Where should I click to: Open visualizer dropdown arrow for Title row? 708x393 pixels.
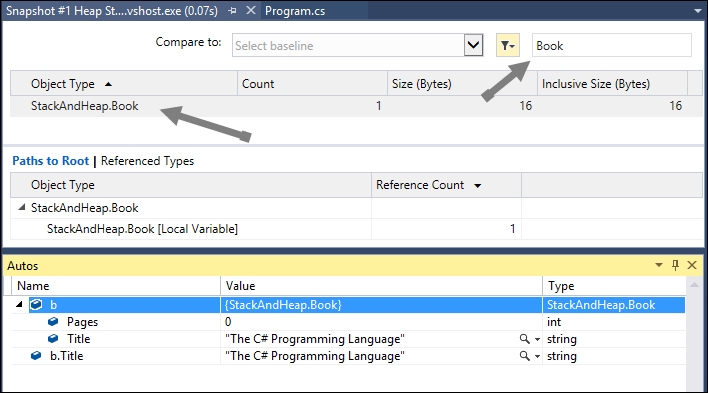[537, 339]
